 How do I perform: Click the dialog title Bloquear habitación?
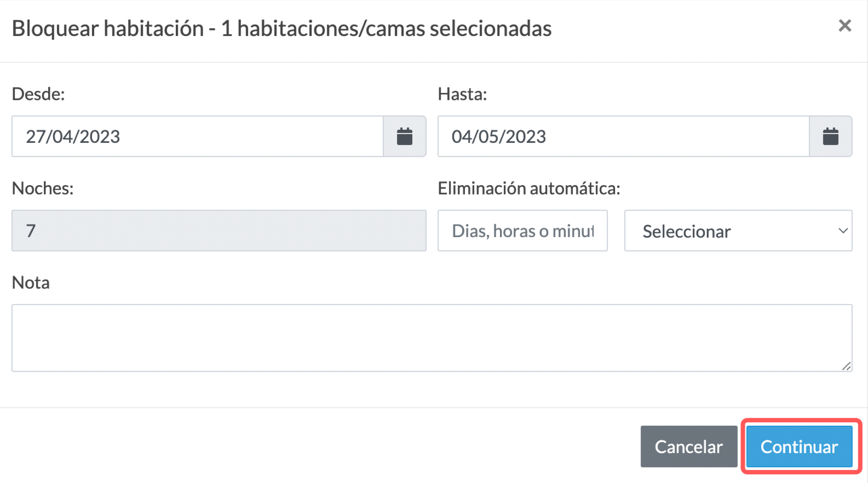[x=108, y=29]
